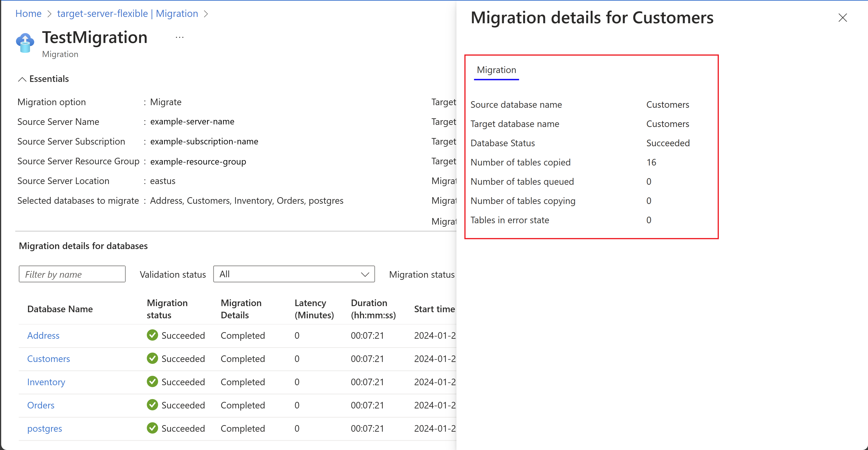Open the Address database link
This screenshot has height=450, width=868.
point(43,335)
